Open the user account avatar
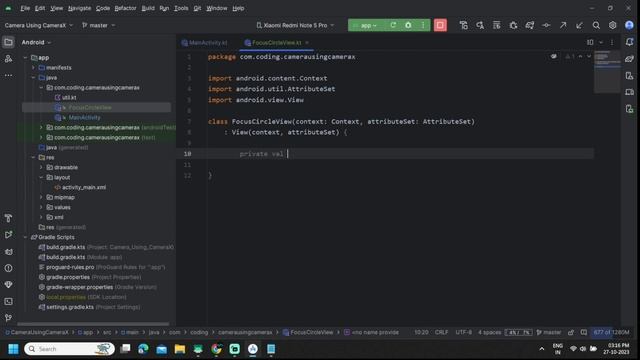 [629, 25]
